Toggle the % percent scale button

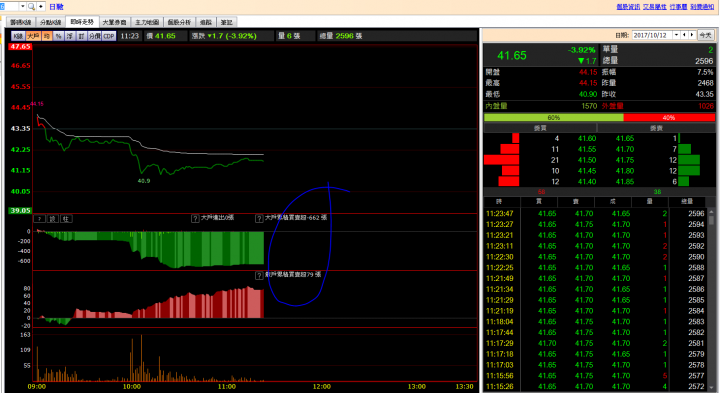[58, 36]
